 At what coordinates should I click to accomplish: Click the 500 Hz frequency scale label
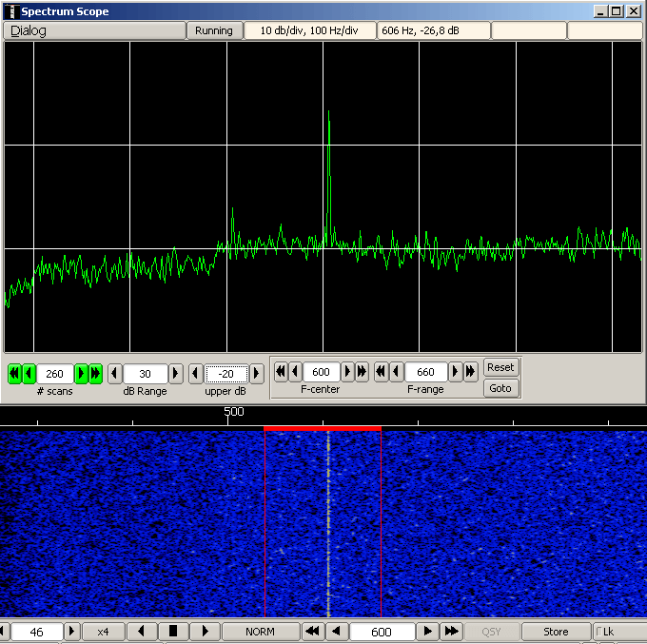tap(233, 411)
